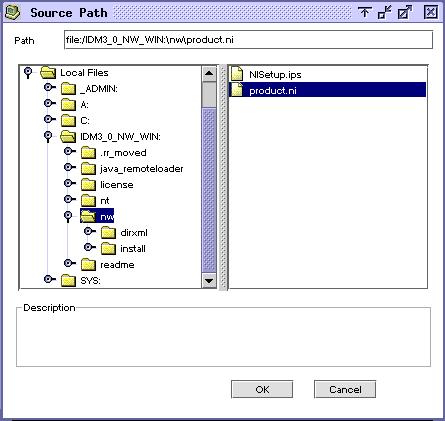
Task: Select the highlighted nw folder label
Action: coord(107,216)
